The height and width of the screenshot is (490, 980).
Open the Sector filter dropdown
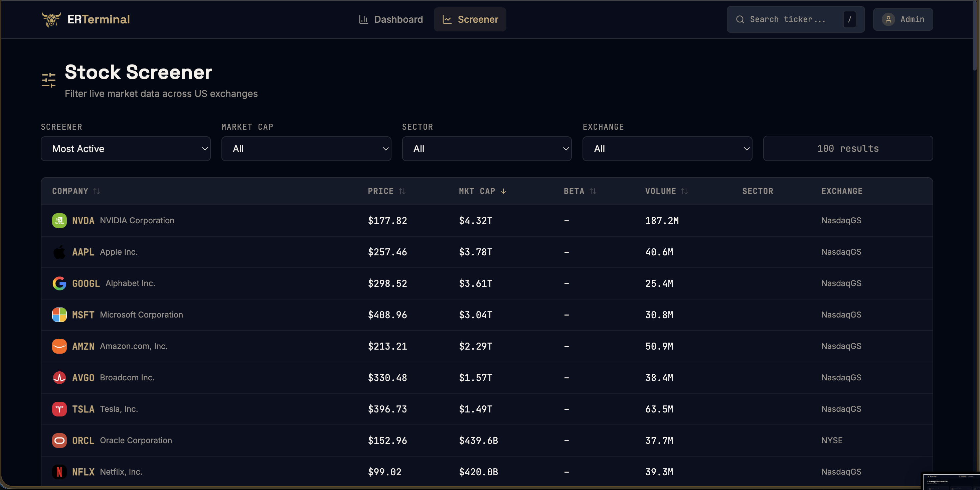(x=487, y=149)
